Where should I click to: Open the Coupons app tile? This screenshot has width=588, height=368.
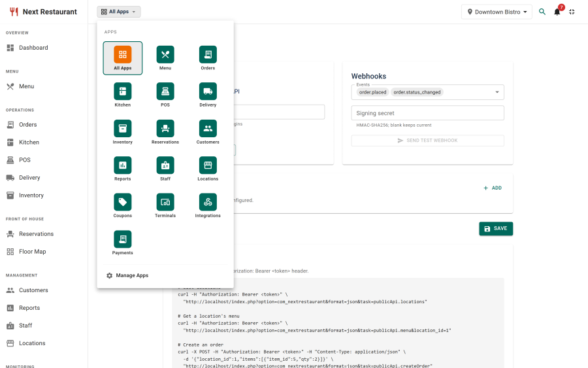(x=123, y=205)
